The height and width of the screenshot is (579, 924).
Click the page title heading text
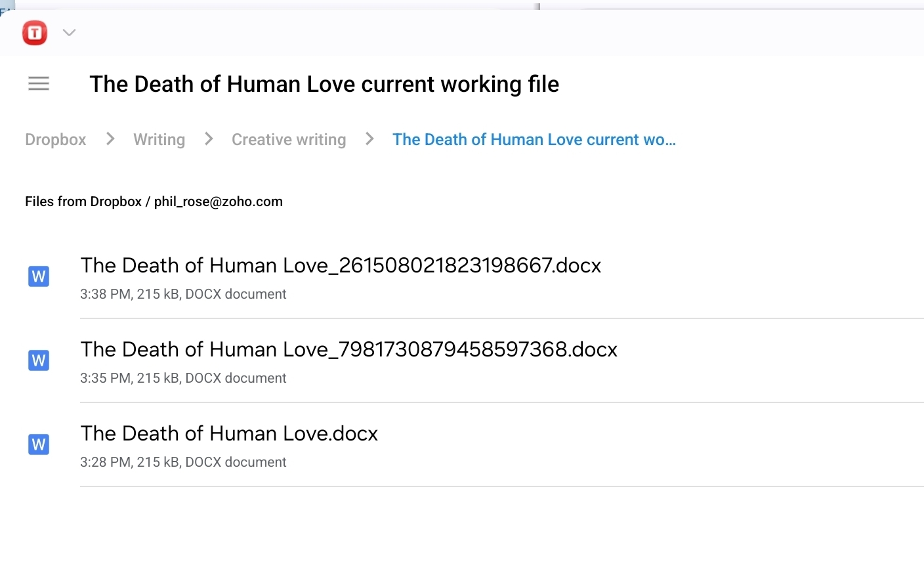click(x=324, y=84)
